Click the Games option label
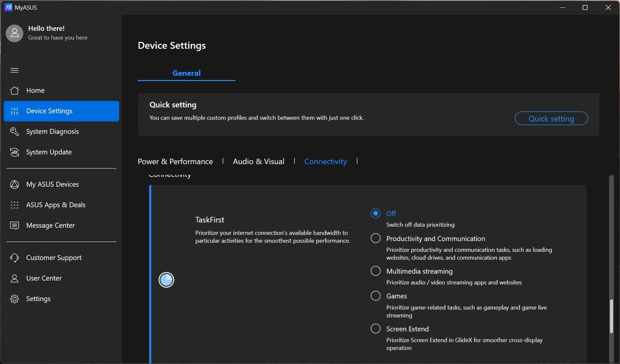 coord(396,296)
